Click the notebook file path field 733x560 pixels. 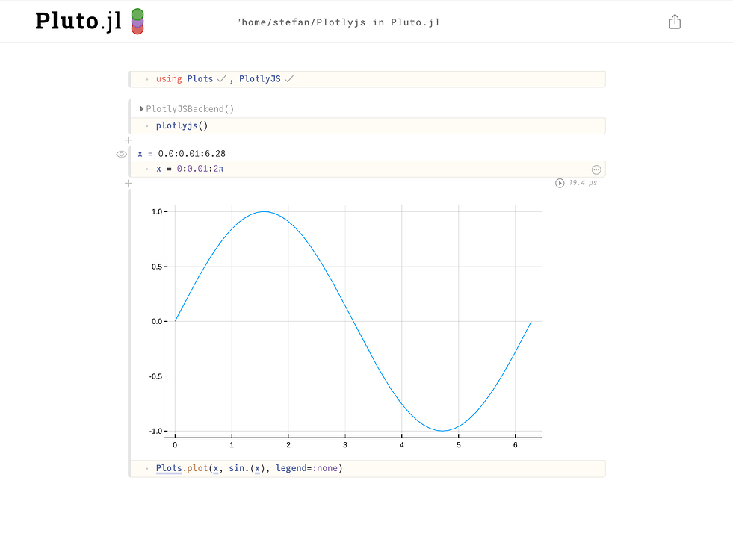[338, 22]
